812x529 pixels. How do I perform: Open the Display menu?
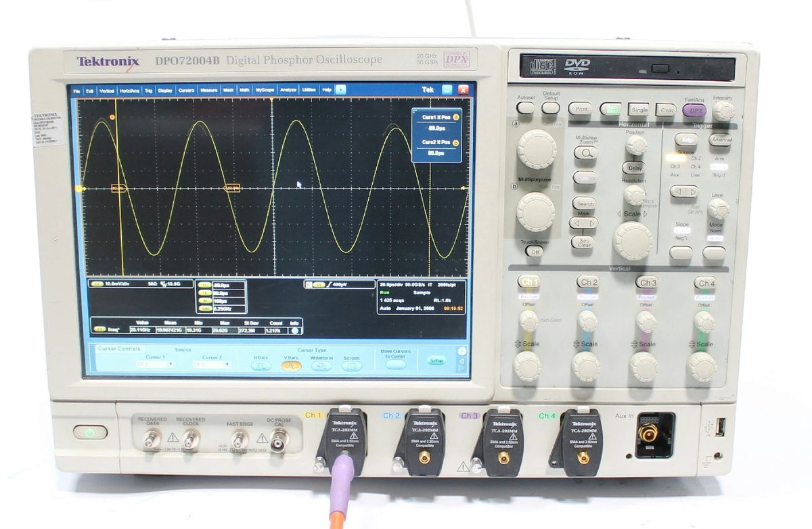tap(165, 90)
